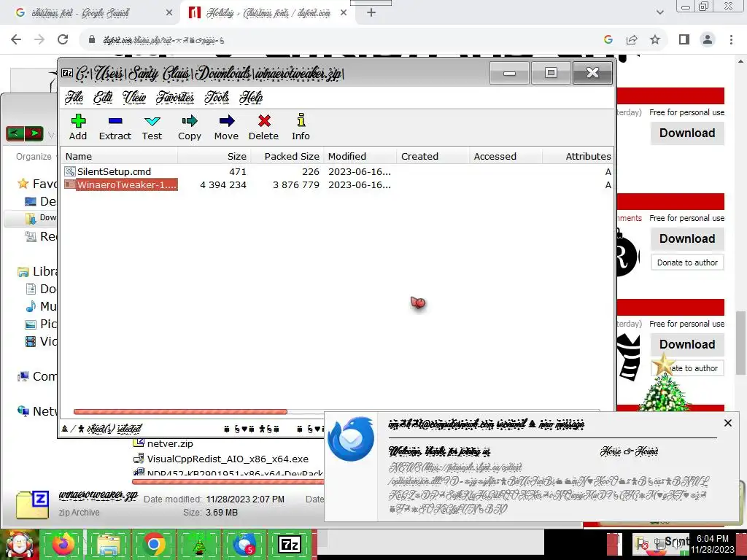Click the first Download button on dafont
747x560 pixels.
(687, 133)
